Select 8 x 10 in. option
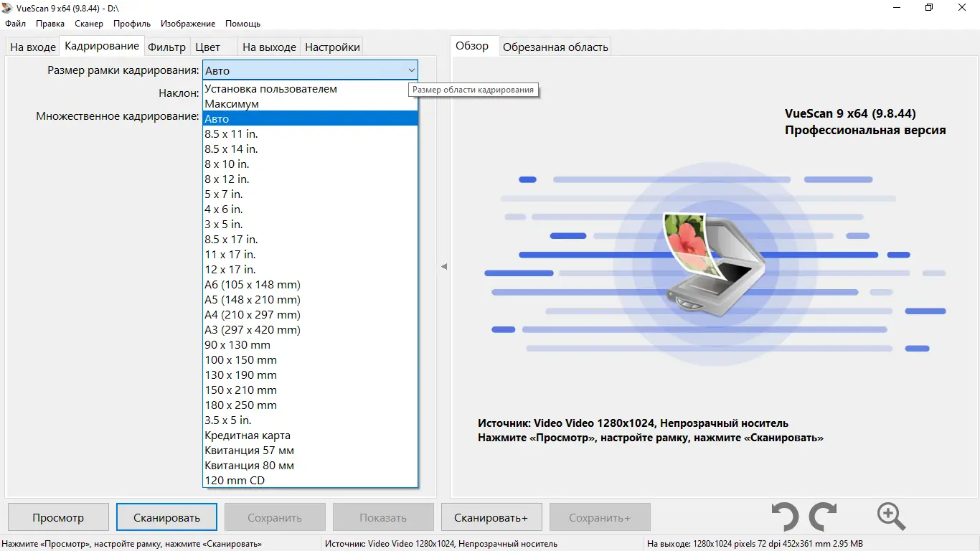 point(310,164)
